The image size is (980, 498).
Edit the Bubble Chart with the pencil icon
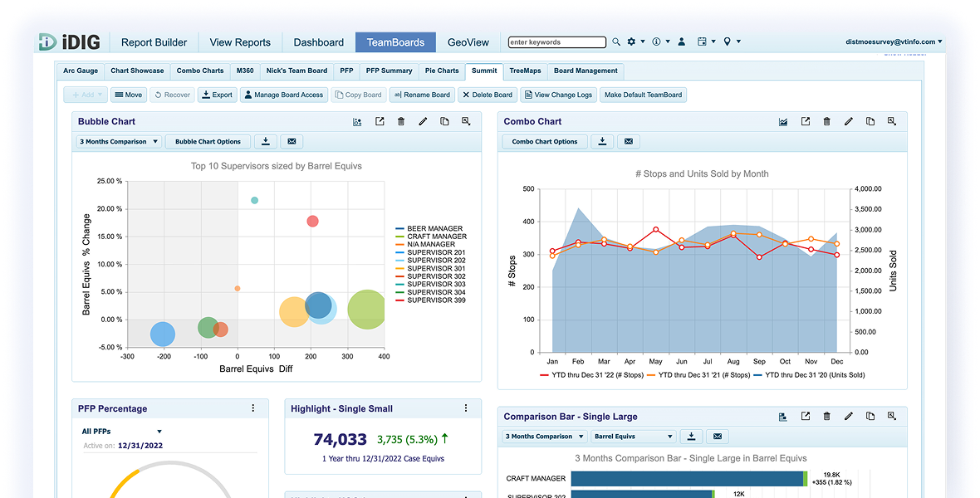click(423, 121)
